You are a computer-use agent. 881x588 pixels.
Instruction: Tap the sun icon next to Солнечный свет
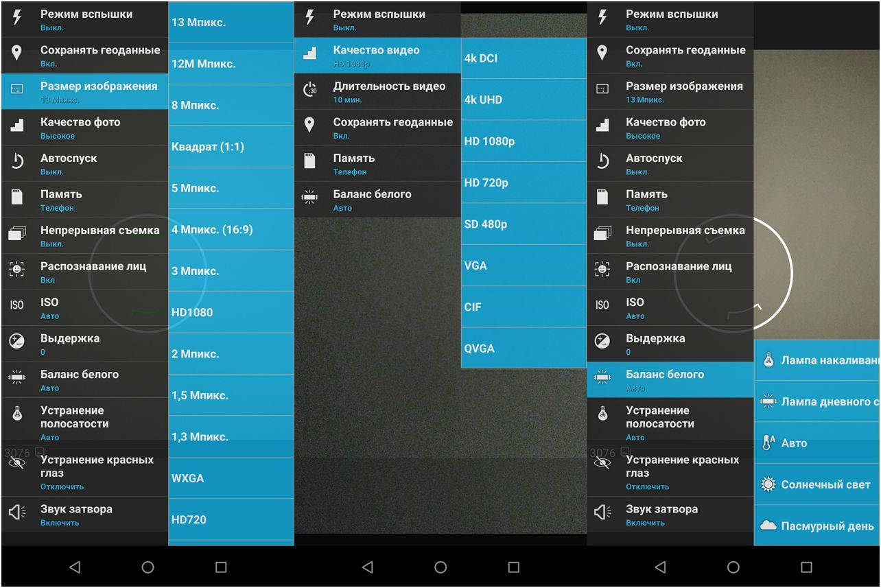[767, 484]
